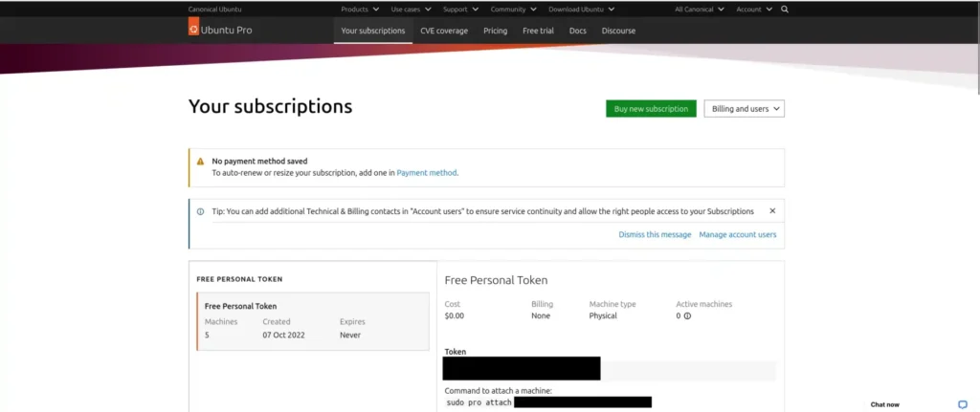Follow the Payment method link
This screenshot has width=980, height=412.
[426, 173]
